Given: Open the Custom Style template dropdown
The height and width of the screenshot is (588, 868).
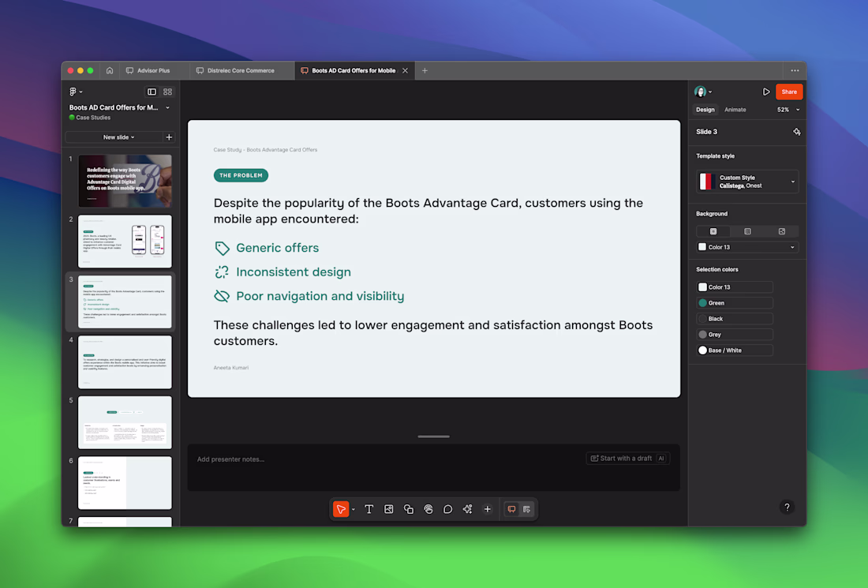Looking at the screenshot, I should point(747,182).
